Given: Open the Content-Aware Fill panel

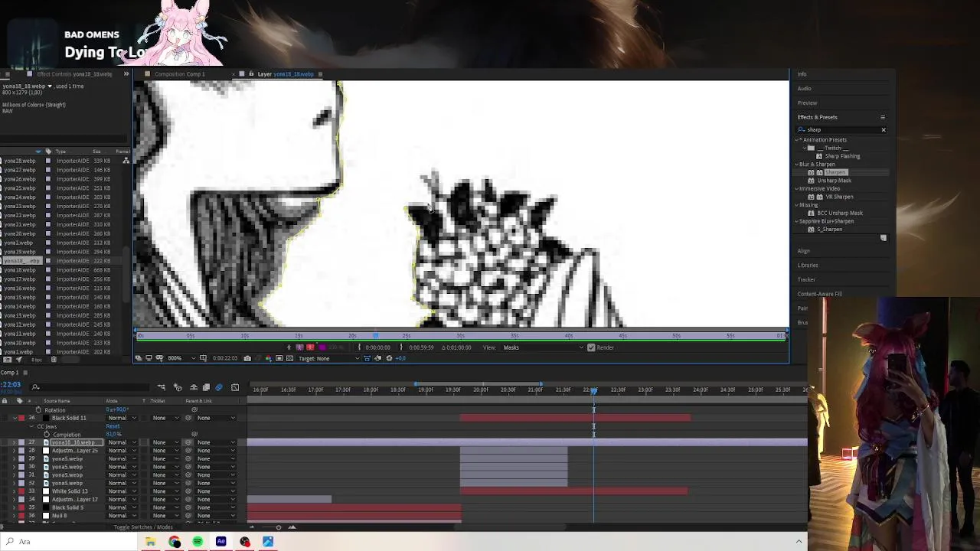Looking at the screenshot, I should click(x=819, y=294).
